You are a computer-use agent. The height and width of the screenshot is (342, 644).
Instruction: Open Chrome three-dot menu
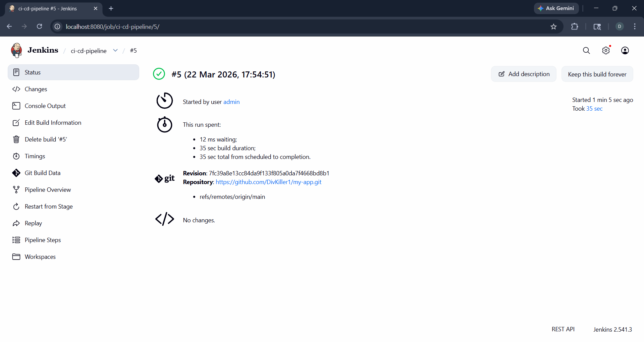[x=635, y=26]
